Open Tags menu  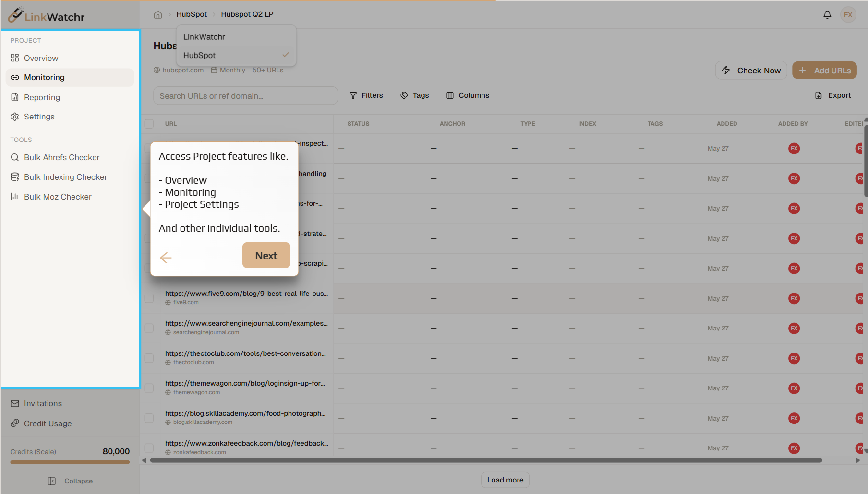(415, 95)
